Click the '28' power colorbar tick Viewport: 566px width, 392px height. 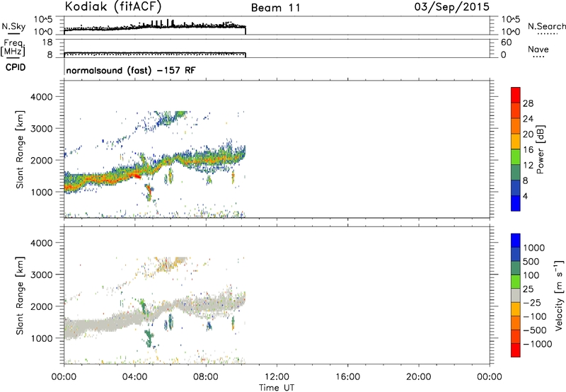pos(528,103)
